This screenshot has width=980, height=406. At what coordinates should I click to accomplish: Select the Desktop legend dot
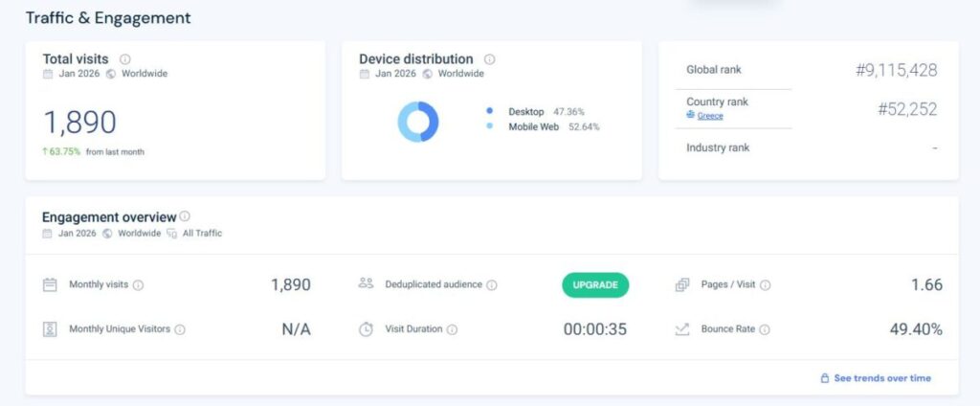[490, 111]
